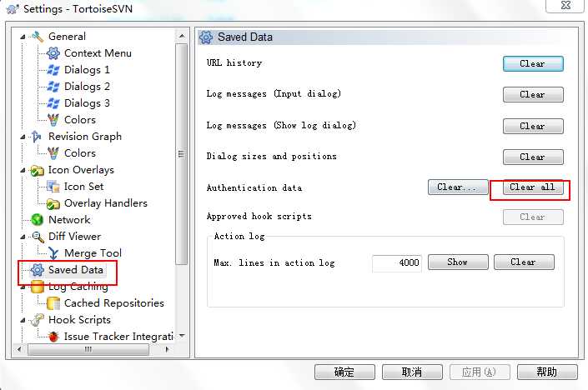The height and width of the screenshot is (390, 588).
Task: Collapse the Log Caching tree node
Action: coord(23,287)
